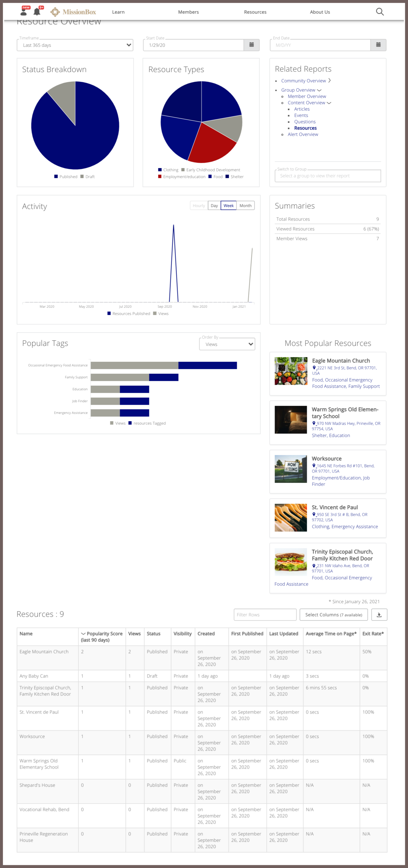Open the Start Date calendar picker
Viewport: 408px width, 868px height.
[251, 45]
